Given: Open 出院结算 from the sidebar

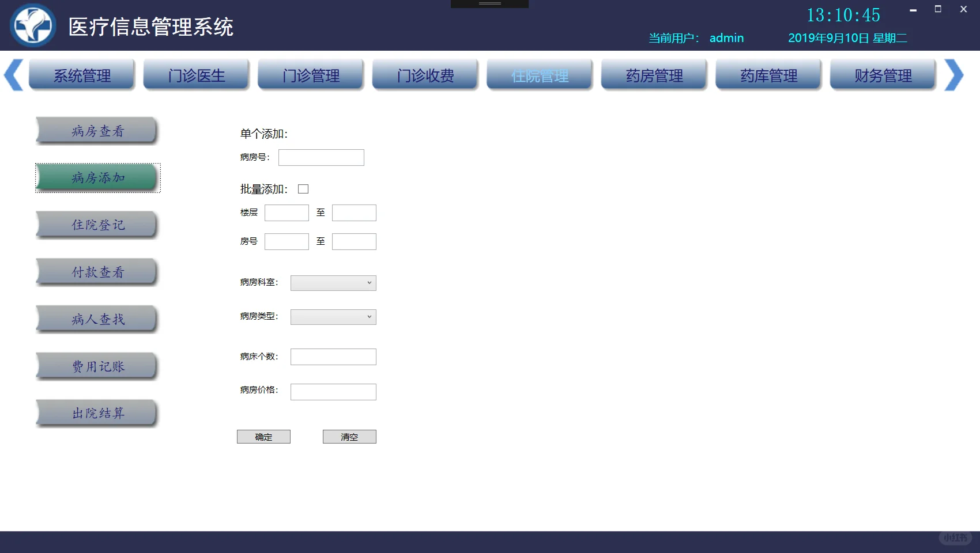Looking at the screenshot, I should tap(96, 412).
